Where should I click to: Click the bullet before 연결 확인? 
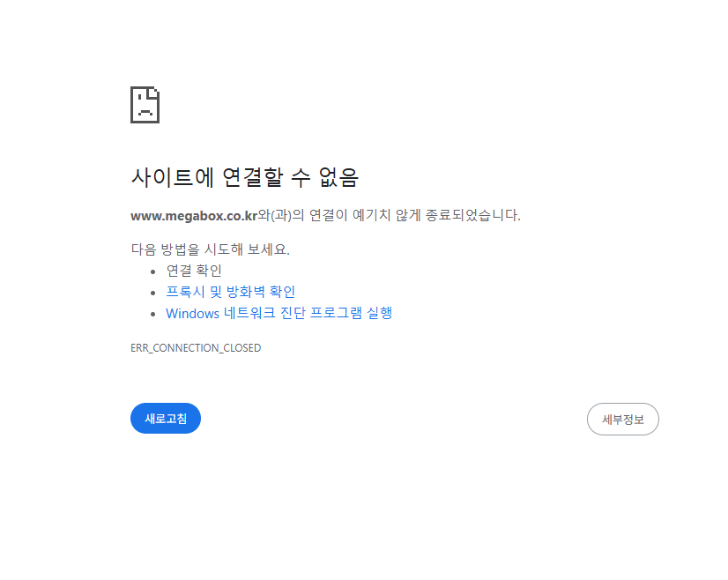(x=153, y=271)
